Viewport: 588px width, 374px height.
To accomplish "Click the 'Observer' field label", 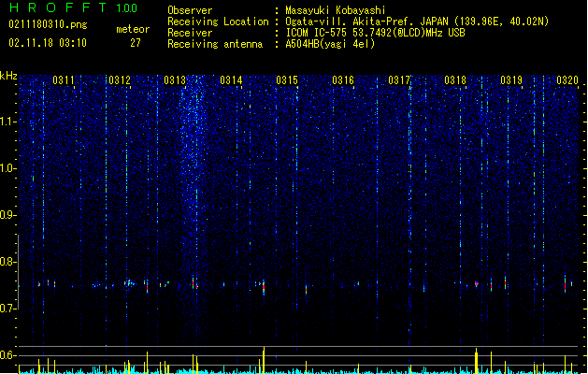I will 190,10.
